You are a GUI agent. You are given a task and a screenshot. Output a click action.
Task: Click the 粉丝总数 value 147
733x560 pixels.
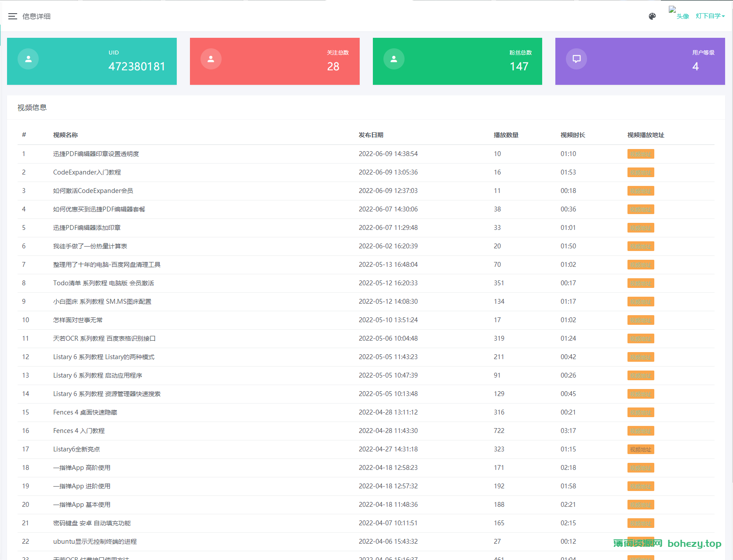point(519,66)
